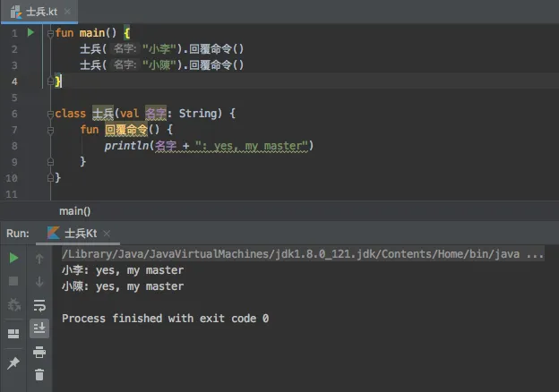
Task: Click the main() breadcrumb
Action: coord(75,211)
